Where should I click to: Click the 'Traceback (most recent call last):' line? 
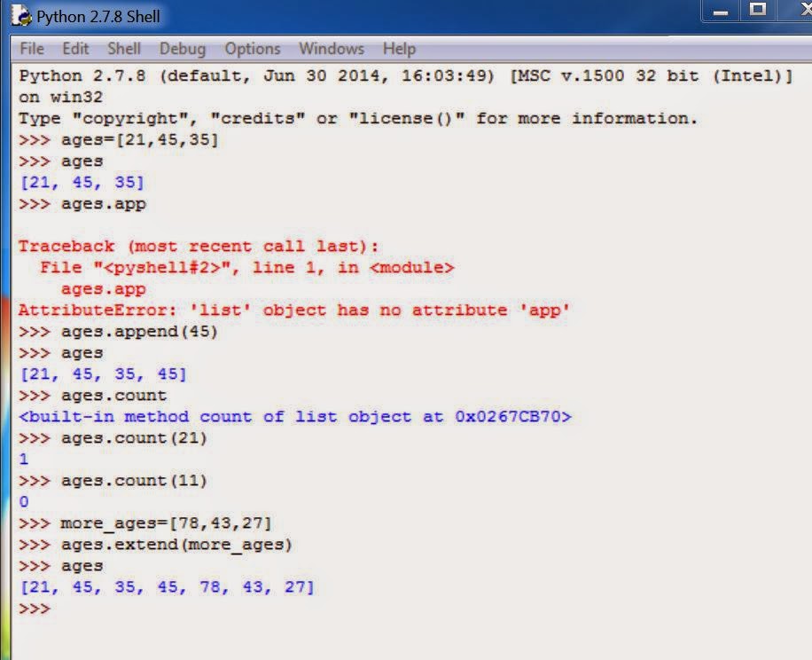click(x=199, y=246)
